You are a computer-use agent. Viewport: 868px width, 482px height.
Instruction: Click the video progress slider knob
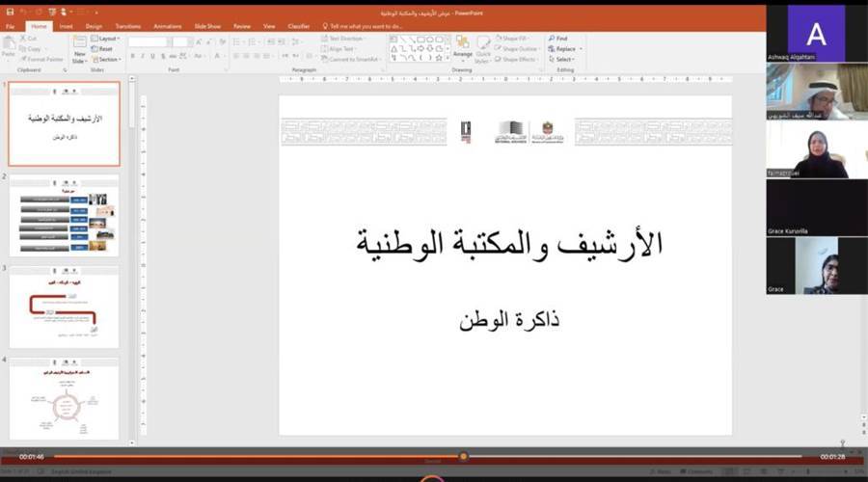point(463,457)
